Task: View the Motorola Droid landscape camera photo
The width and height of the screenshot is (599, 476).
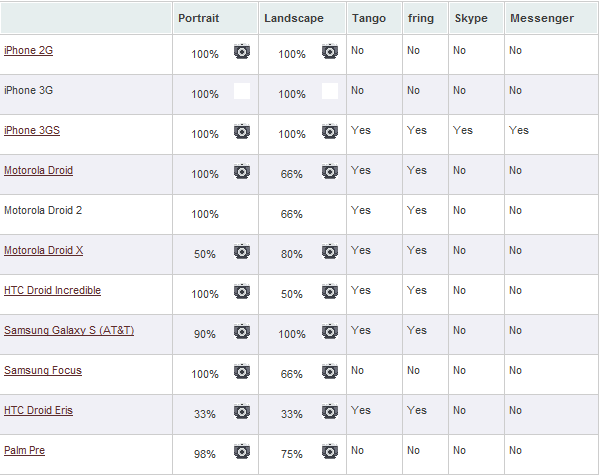Action: point(330,171)
